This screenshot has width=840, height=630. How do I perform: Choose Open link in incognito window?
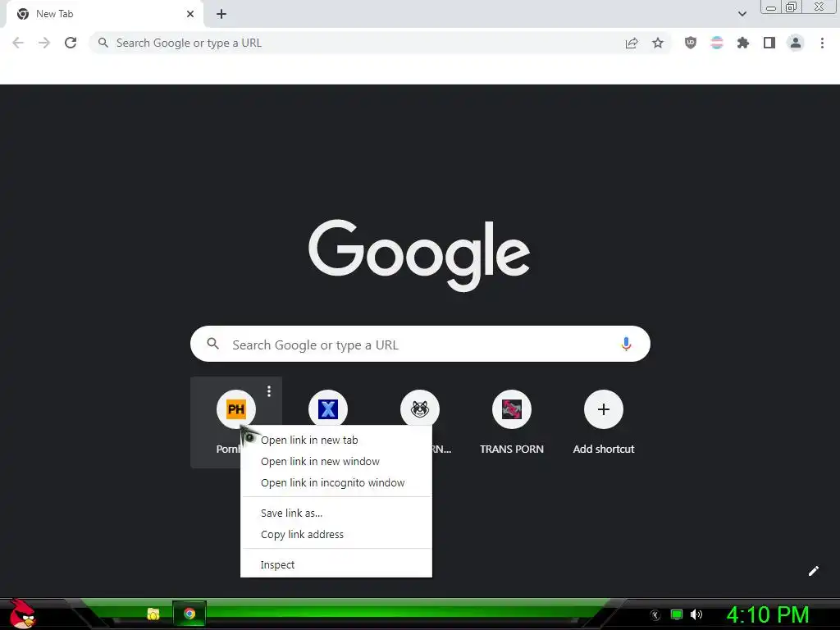(x=336, y=482)
